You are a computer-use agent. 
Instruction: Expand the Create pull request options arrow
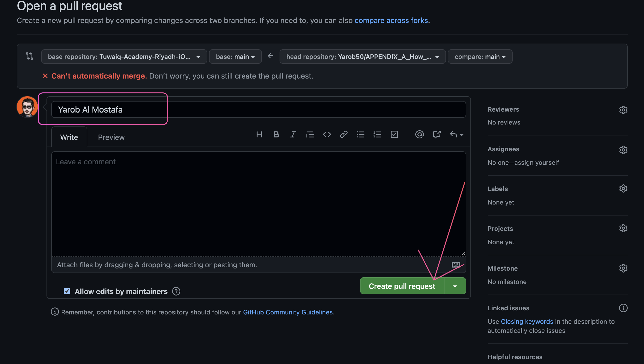(x=455, y=286)
